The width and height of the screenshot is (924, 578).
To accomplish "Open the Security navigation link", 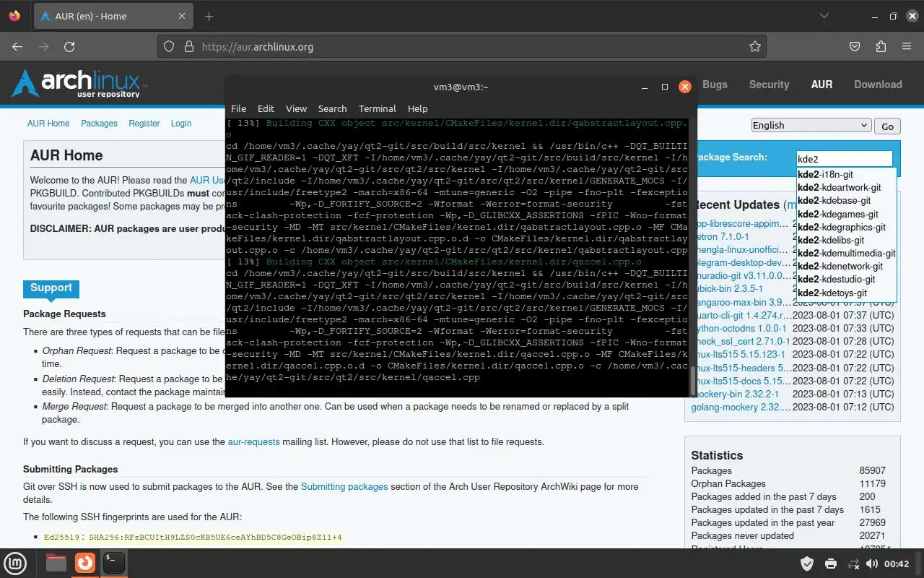I will click(769, 85).
